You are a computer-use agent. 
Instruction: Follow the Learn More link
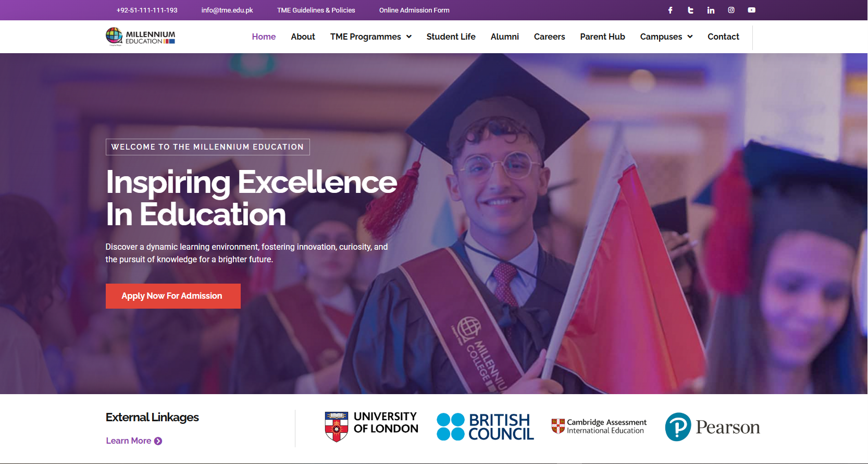134,441
